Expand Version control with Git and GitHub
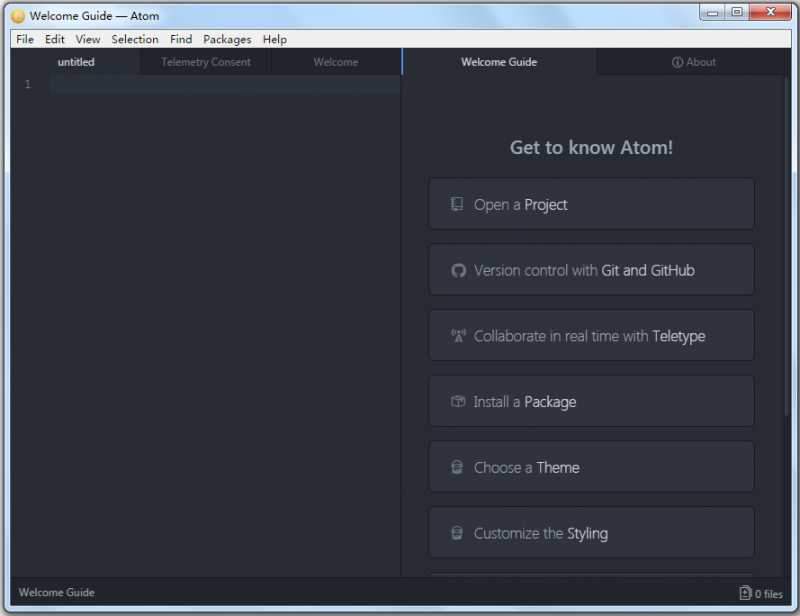The height and width of the screenshot is (616, 800). 591,270
